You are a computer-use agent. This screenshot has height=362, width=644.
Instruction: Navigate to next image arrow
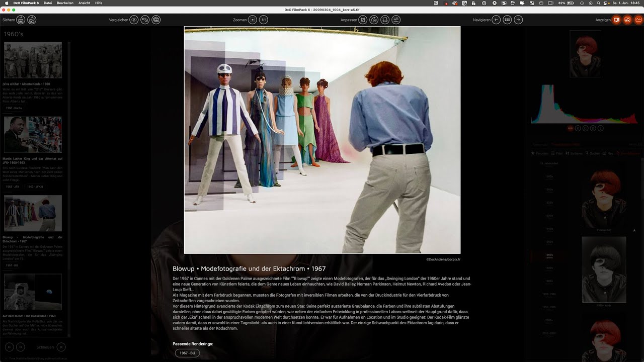518,20
